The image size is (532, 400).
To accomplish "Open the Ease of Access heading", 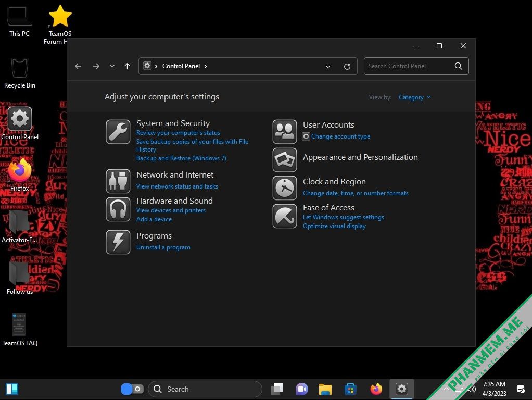I will pos(328,208).
